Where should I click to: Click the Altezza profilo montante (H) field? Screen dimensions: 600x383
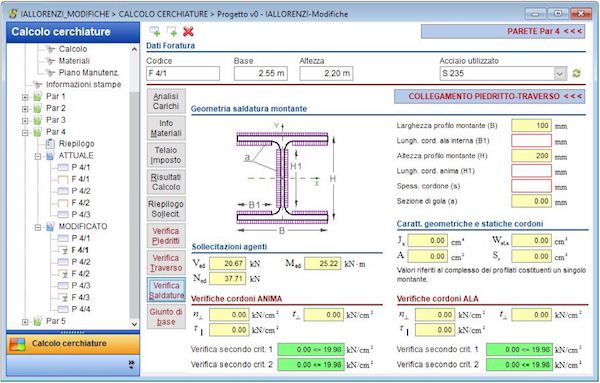tap(532, 156)
